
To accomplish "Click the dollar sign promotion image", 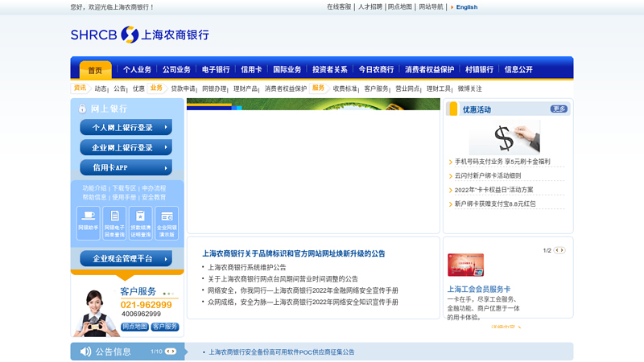I will point(505,137).
